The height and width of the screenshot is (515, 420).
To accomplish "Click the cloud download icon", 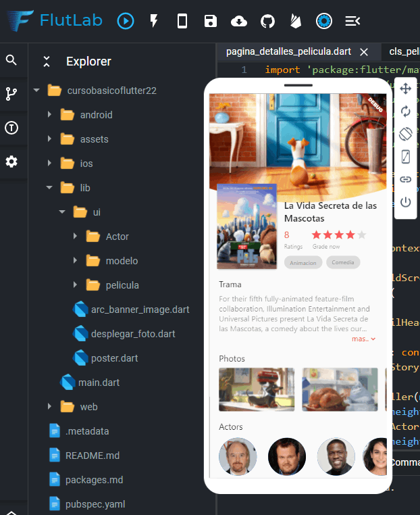I will 239,21.
